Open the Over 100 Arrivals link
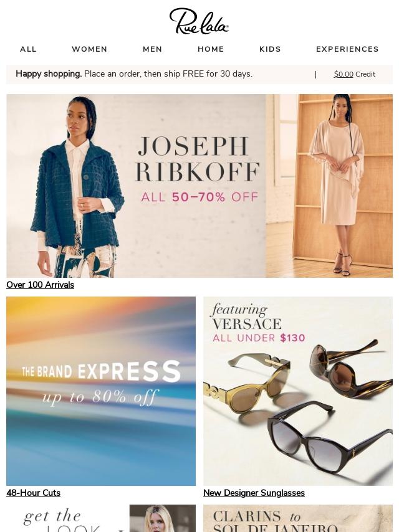 (40, 285)
